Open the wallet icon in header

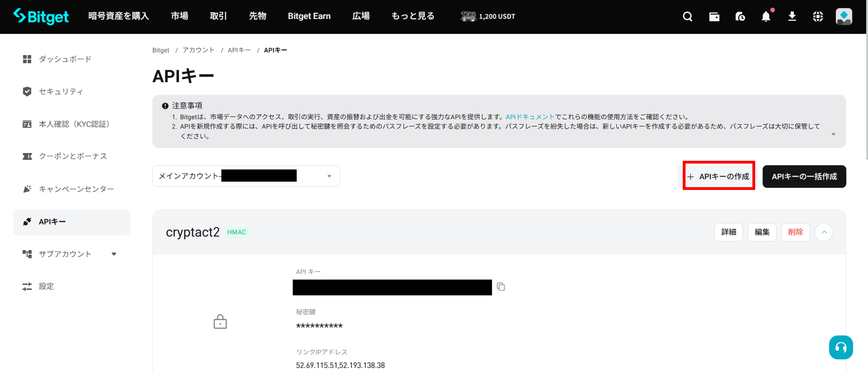[714, 17]
